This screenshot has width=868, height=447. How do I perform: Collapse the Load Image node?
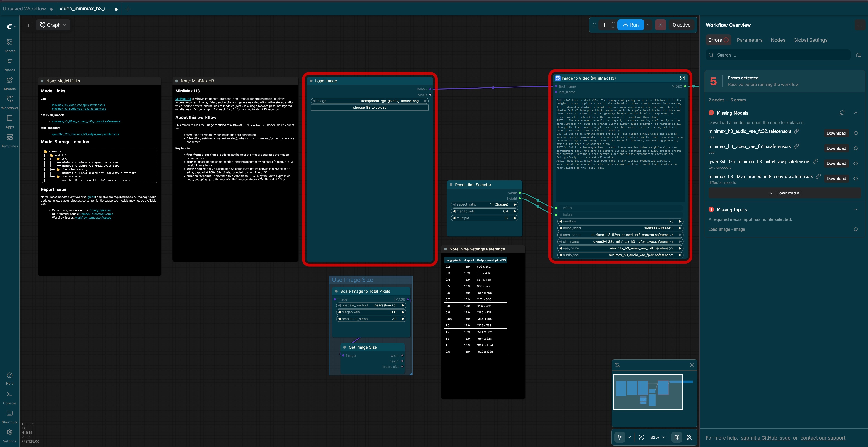[x=311, y=81]
